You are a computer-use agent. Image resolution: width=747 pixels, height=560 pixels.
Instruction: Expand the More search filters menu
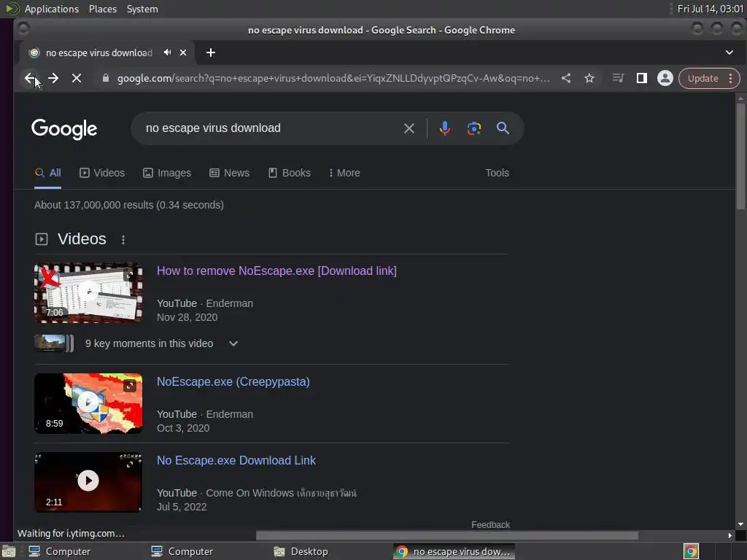coord(344,173)
